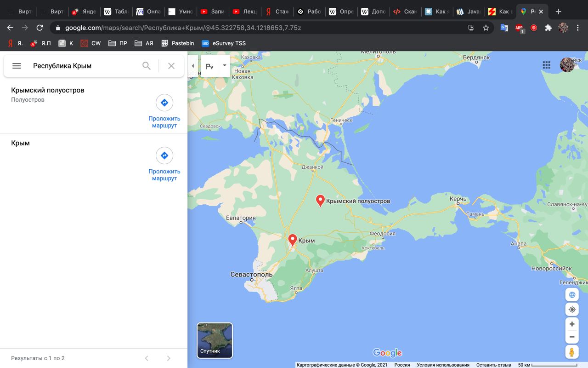Viewport: 588px width, 368px height.
Task: Open the Google Maps hamburger menu
Action: tap(17, 66)
